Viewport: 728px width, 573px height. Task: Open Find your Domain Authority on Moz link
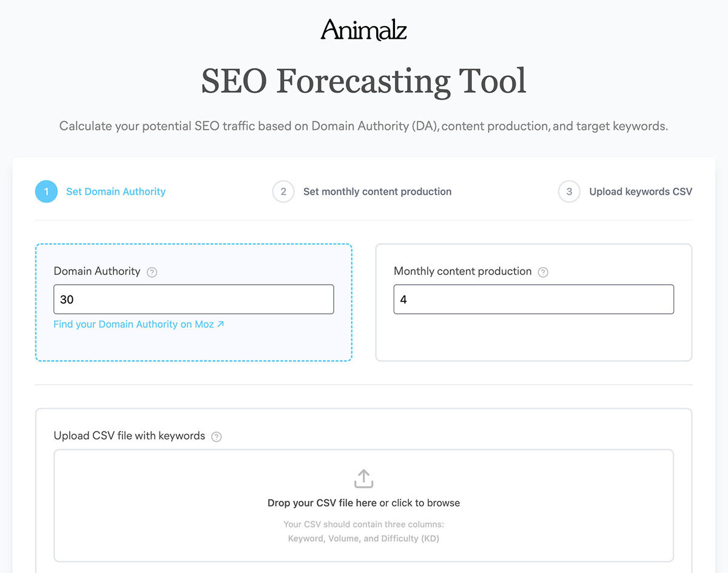133,324
